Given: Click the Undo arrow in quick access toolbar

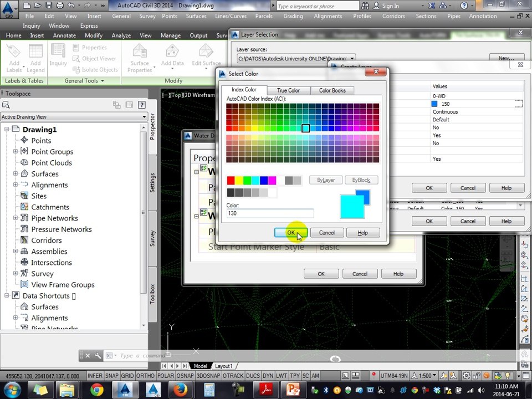Looking at the screenshot, I should pyautogui.click(x=71, y=6).
